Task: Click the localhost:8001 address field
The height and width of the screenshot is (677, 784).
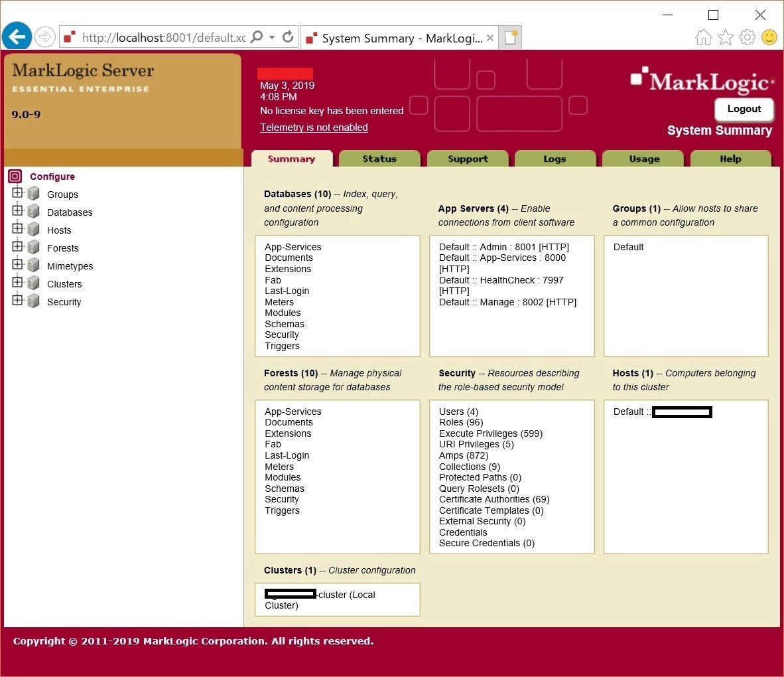Action: point(164,38)
